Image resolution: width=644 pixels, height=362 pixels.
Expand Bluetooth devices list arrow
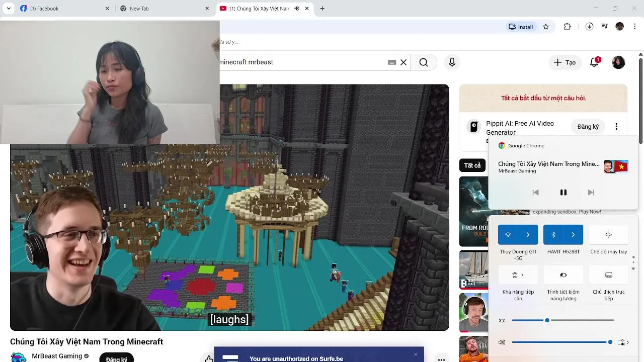pyautogui.click(x=573, y=235)
